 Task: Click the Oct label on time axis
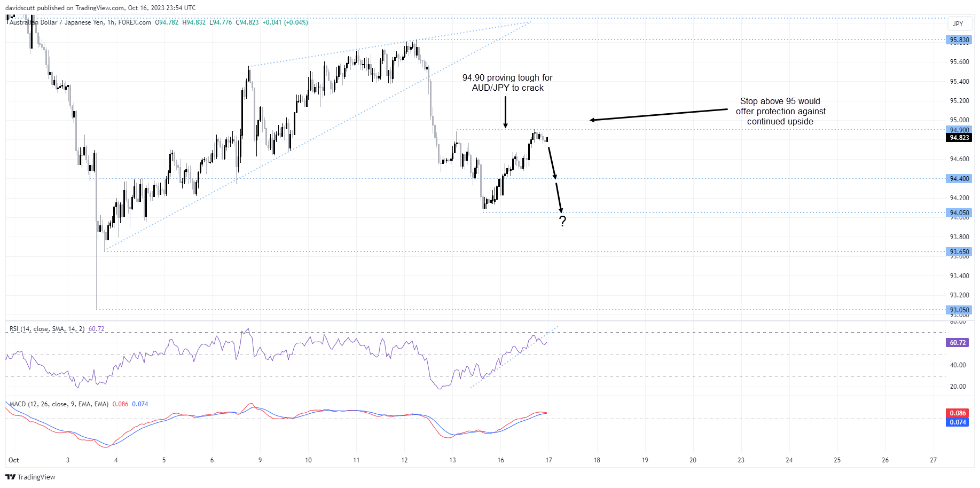point(14,460)
